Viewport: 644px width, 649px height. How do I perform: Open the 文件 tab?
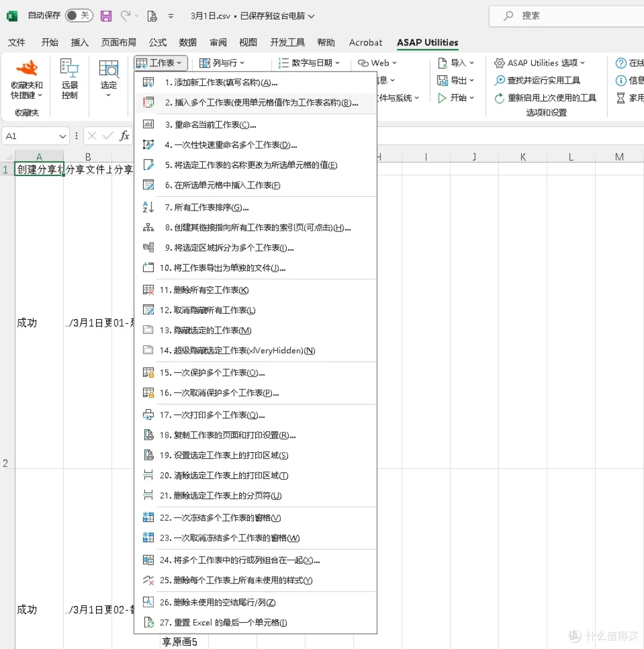[17, 42]
